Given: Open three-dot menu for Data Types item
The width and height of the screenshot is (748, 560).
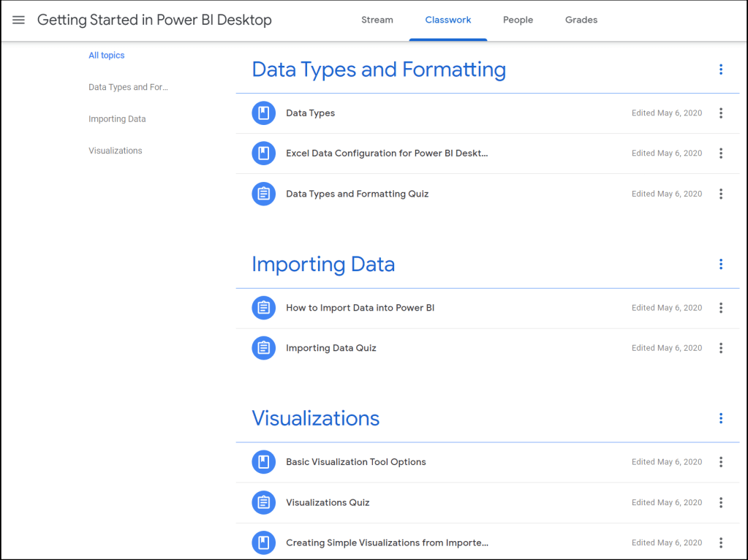Looking at the screenshot, I should (x=720, y=113).
